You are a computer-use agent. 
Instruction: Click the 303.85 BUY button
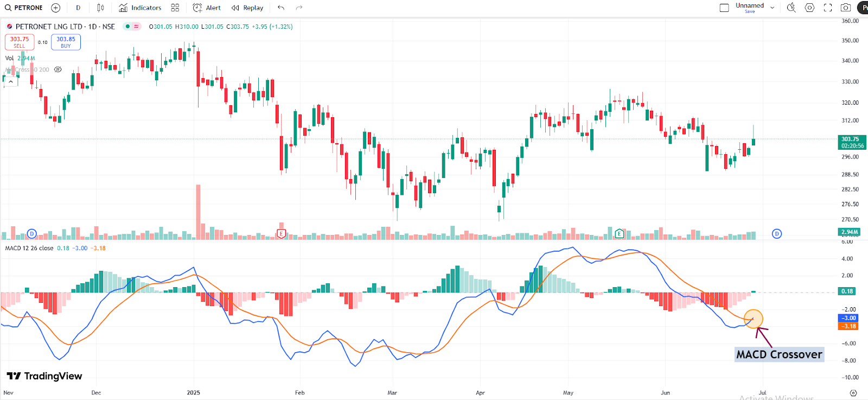click(x=66, y=42)
